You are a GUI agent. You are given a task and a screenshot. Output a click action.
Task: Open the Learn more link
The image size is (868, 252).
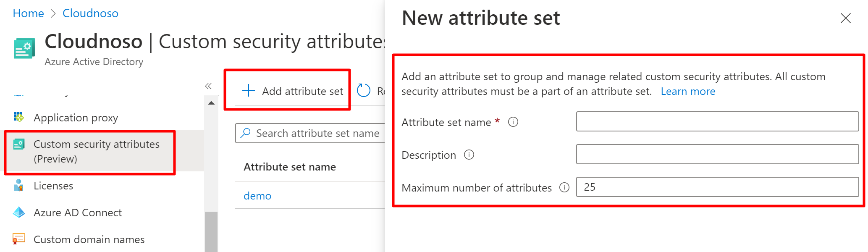coord(687,92)
